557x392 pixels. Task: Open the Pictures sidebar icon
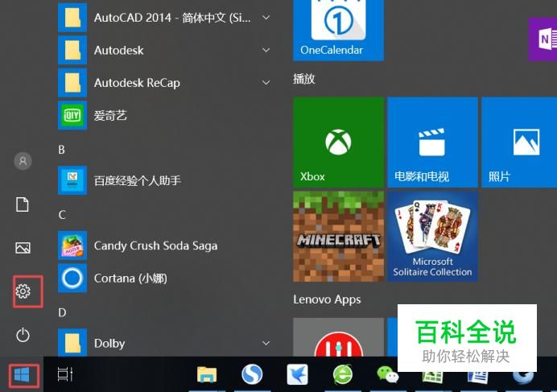23,248
